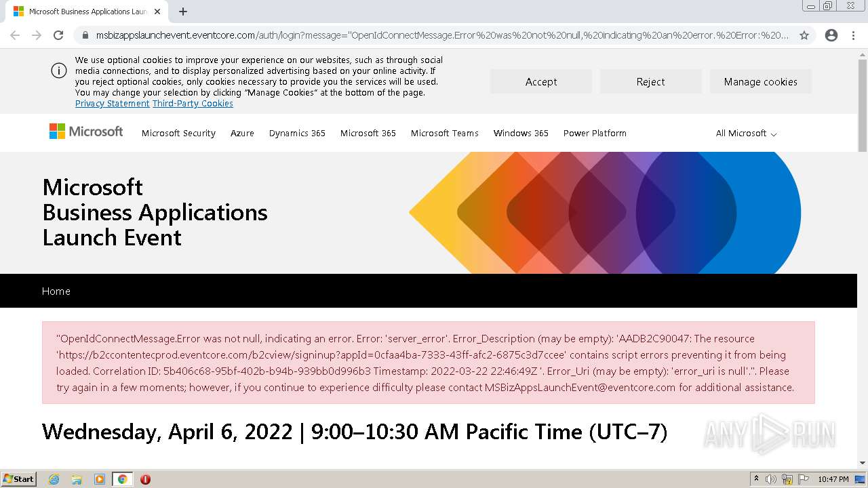
Task: Open Manage cookies settings
Action: click(761, 81)
